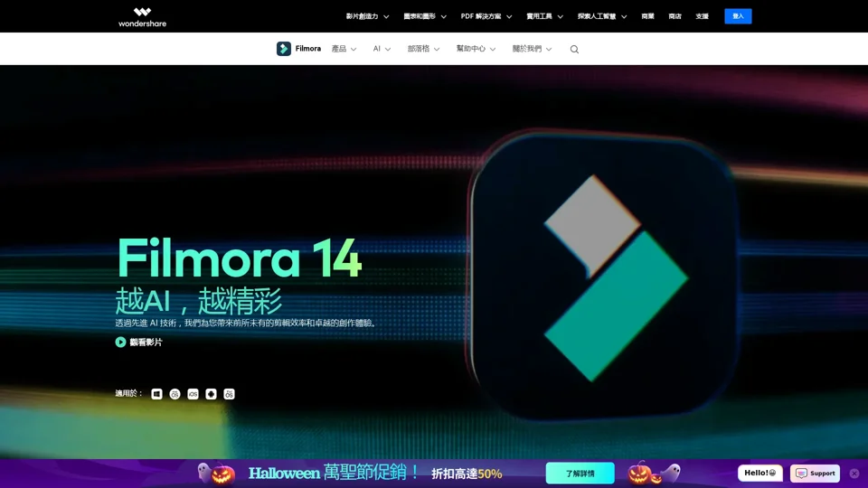Screen dimensions: 868x488
Task: Expand the PDF 解決方案 dropdown
Action: pos(486,16)
